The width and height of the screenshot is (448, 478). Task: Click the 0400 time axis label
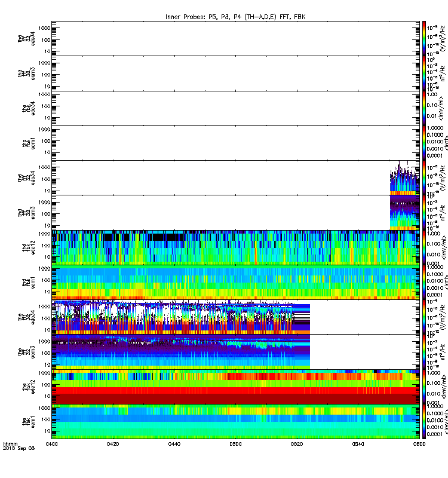click(x=51, y=444)
